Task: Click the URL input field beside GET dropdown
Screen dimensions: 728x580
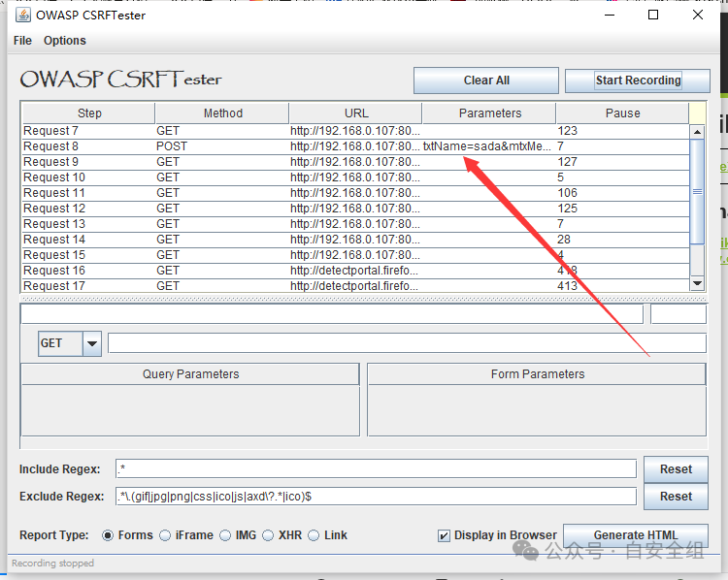Action: [407, 343]
